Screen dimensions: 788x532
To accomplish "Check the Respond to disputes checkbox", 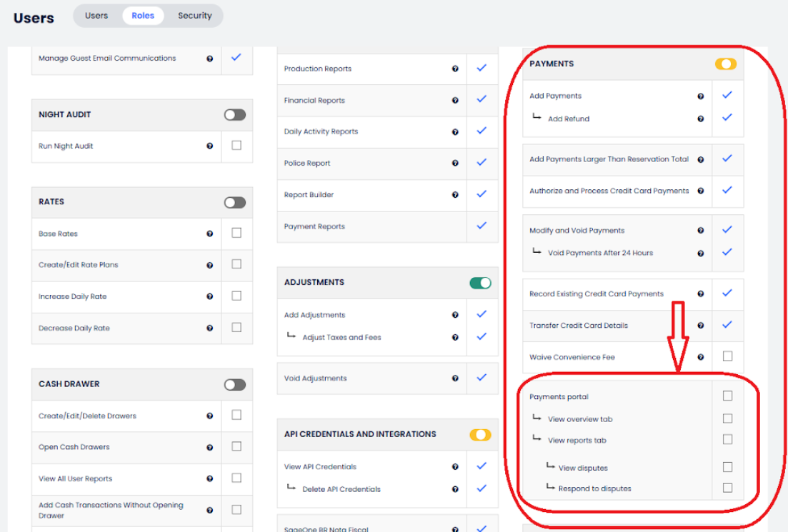I will [727, 488].
